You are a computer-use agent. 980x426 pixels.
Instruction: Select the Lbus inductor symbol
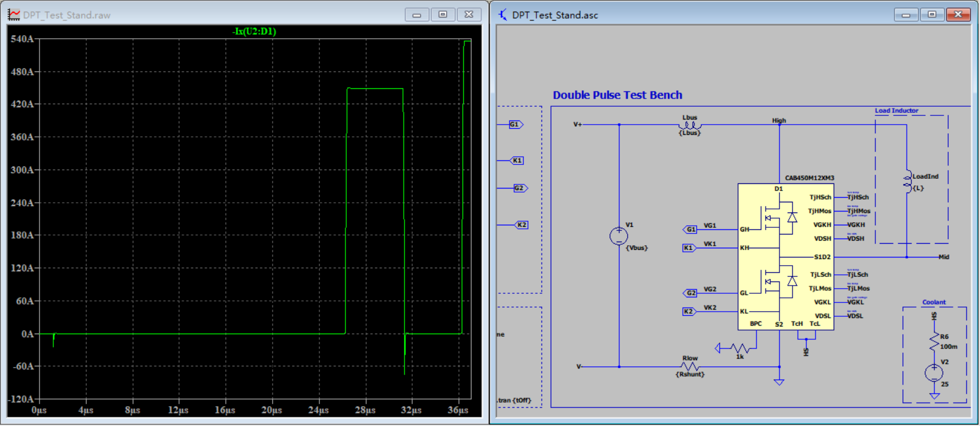[x=690, y=125]
